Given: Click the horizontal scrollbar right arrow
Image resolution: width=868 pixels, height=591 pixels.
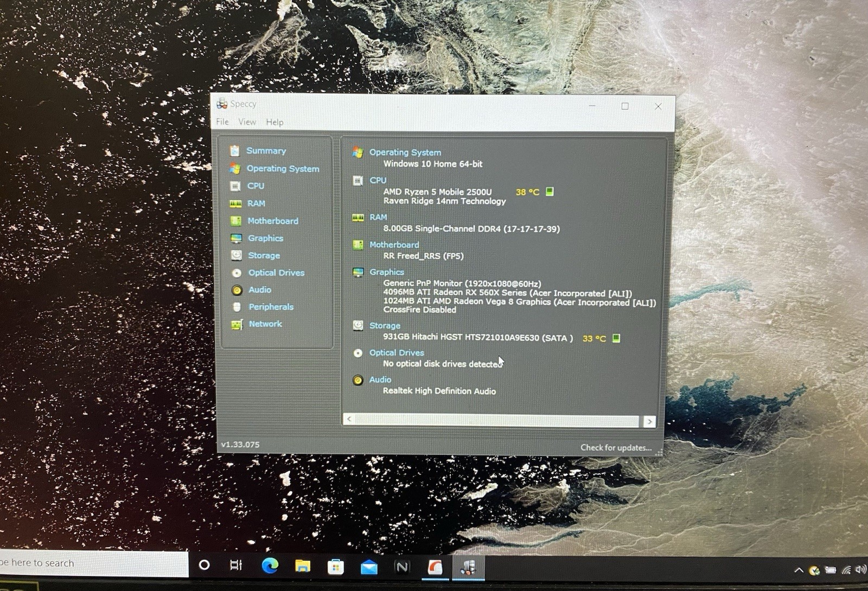Looking at the screenshot, I should [x=649, y=421].
